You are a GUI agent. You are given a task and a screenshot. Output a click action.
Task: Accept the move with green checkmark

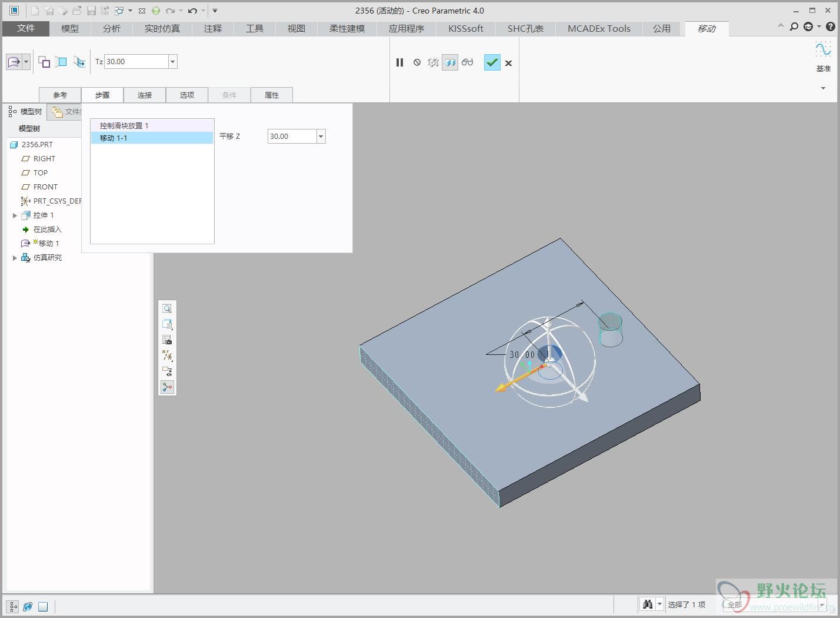pyautogui.click(x=492, y=62)
